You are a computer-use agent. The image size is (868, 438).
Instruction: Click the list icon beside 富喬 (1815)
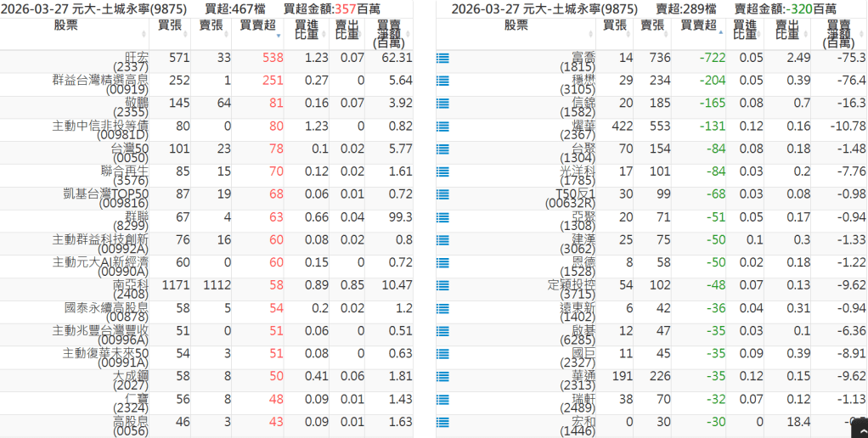(442, 59)
